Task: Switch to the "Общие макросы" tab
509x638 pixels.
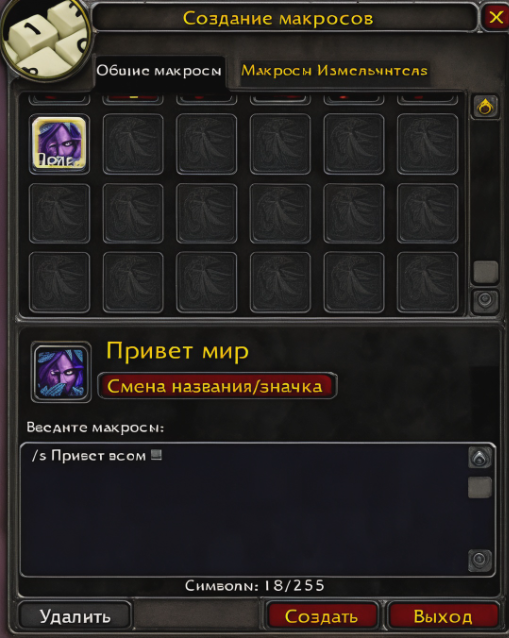Action: pos(159,71)
